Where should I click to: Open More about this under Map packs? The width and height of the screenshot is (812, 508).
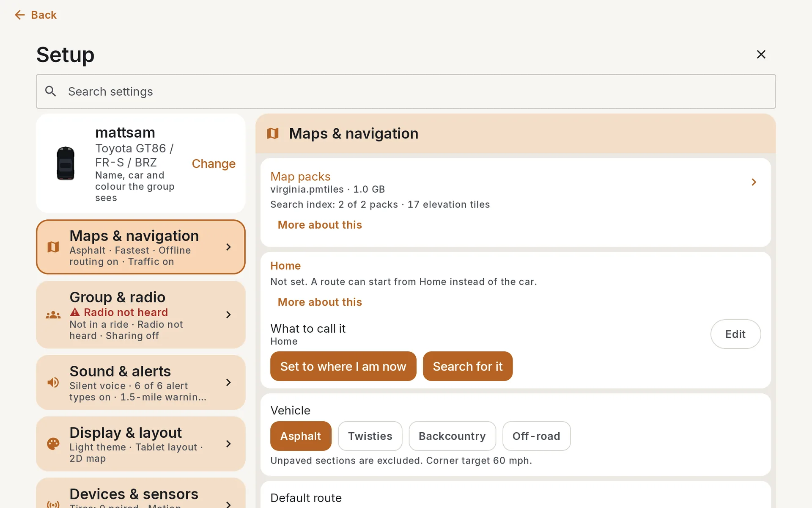coord(320,225)
